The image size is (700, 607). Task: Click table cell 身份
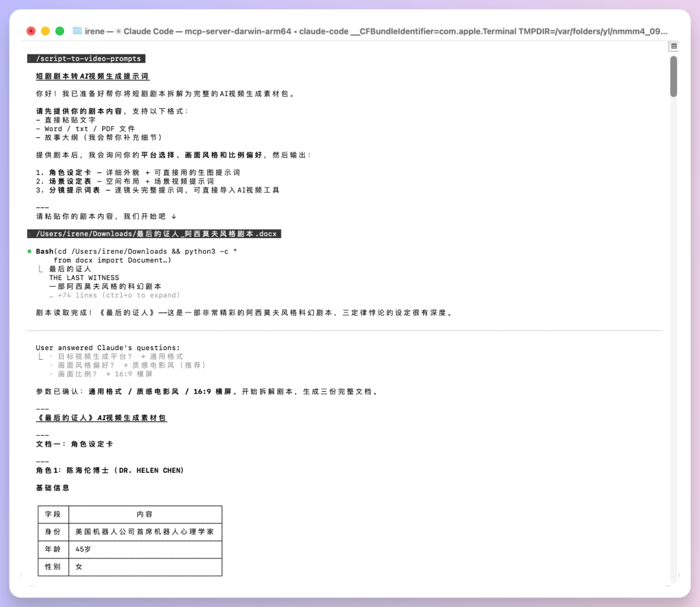pyautogui.click(x=53, y=532)
